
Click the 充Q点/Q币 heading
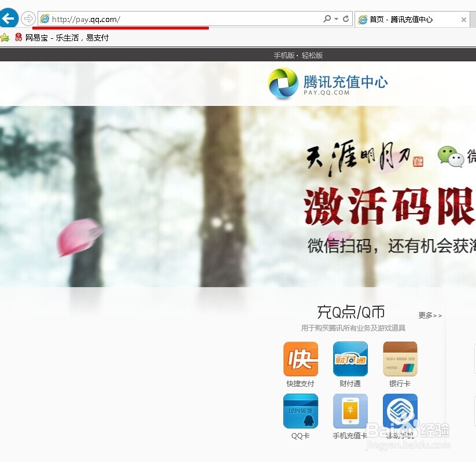(351, 312)
